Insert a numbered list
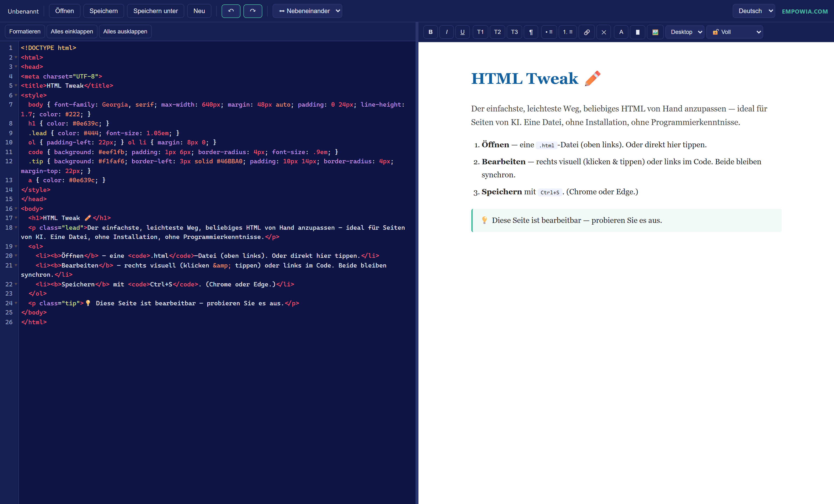The width and height of the screenshot is (834, 504). click(x=568, y=32)
